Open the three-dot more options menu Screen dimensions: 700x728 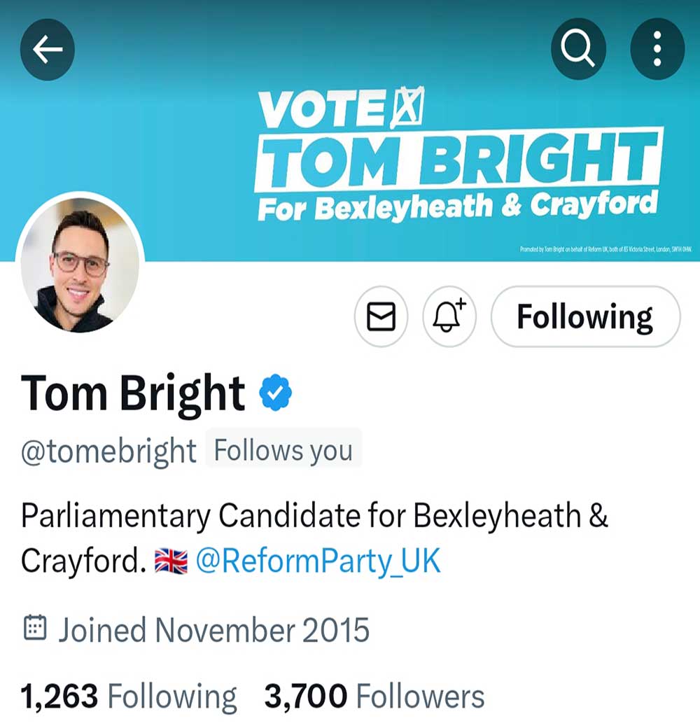point(657,49)
